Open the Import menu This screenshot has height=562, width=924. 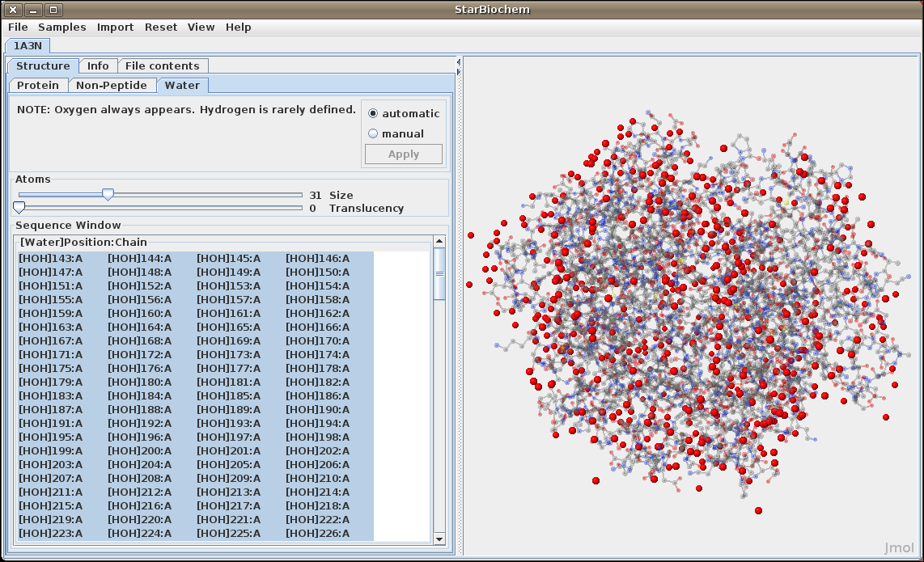click(x=115, y=27)
